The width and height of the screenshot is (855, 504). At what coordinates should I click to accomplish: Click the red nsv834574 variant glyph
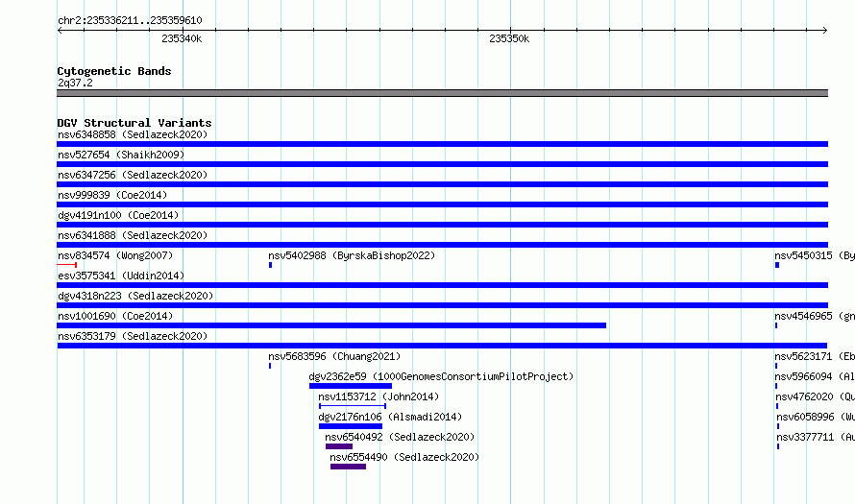pyautogui.click(x=67, y=265)
